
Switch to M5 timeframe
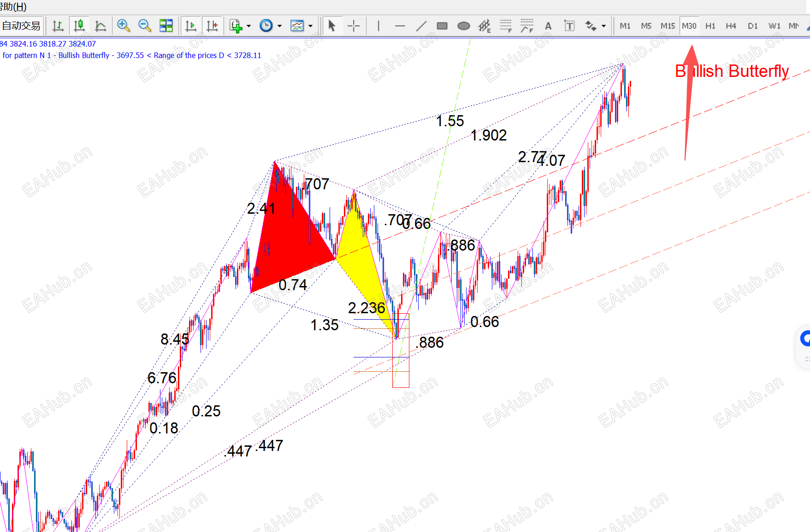(x=646, y=26)
